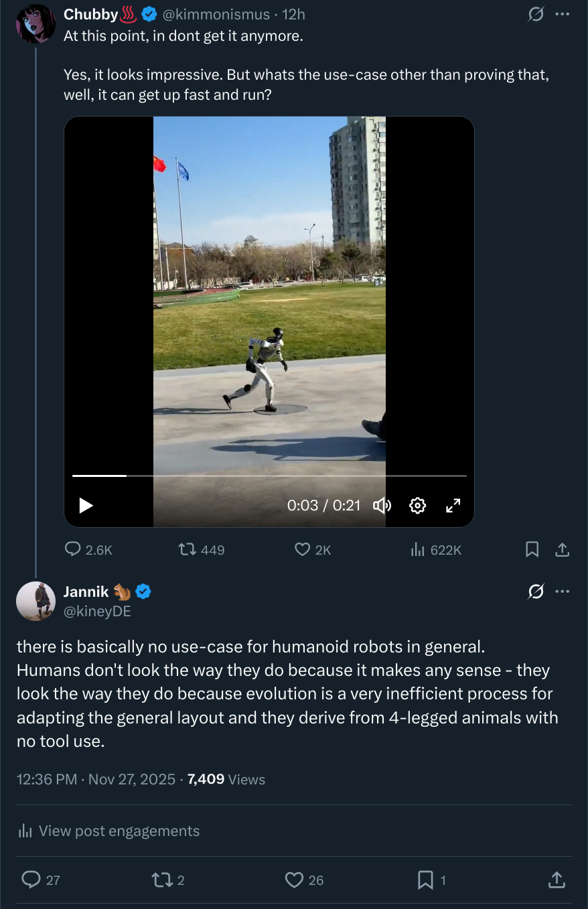Open the more options menu on Jannik's reply
Viewport: 588px width, 909px height.
[x=563, y=591]
